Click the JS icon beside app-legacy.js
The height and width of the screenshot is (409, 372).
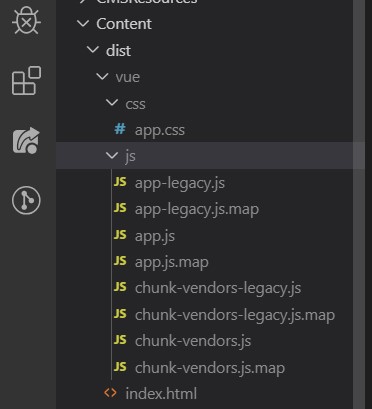click(x=120, y=182)
